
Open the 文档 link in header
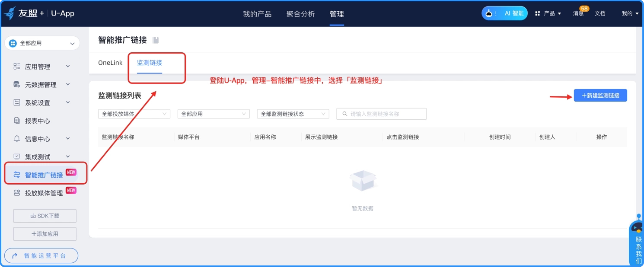tap(600, 13)
